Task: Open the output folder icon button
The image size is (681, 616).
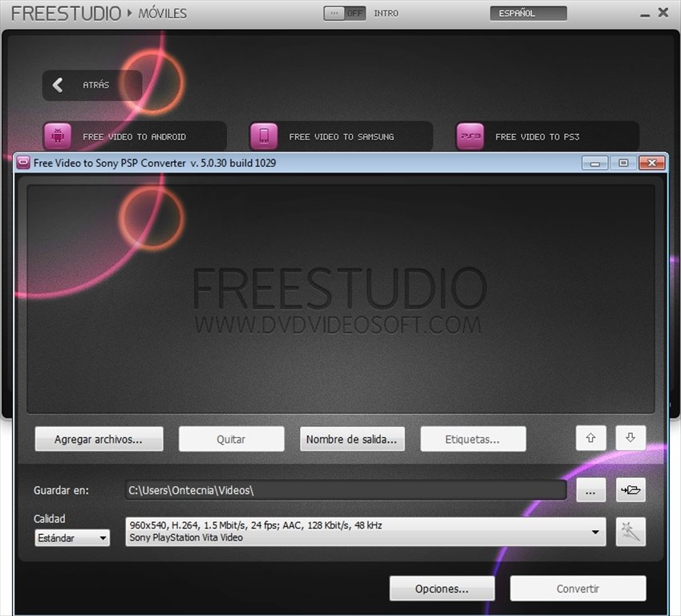Action: [x=630, y=490]
